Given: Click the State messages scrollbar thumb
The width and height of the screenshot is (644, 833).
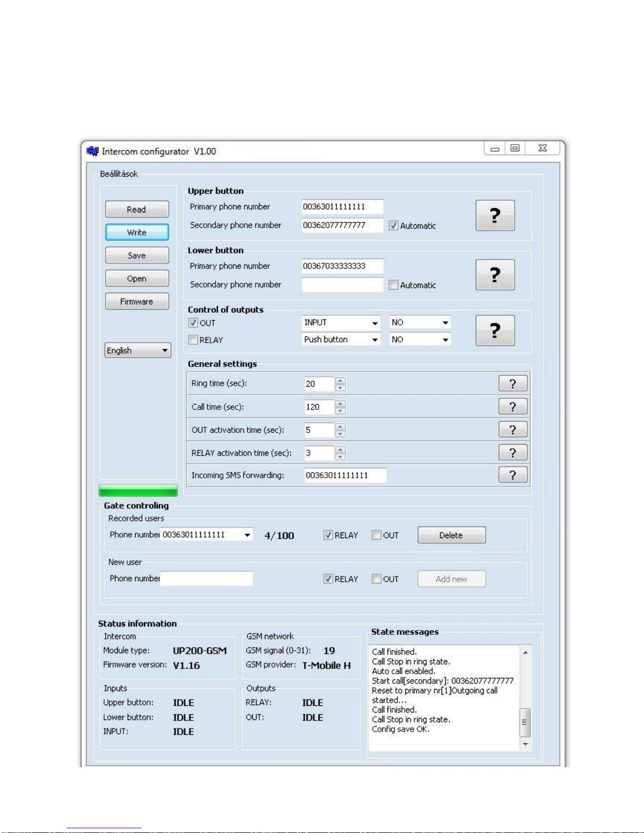Looking at the screenshot, I should [x=525, y=723].
